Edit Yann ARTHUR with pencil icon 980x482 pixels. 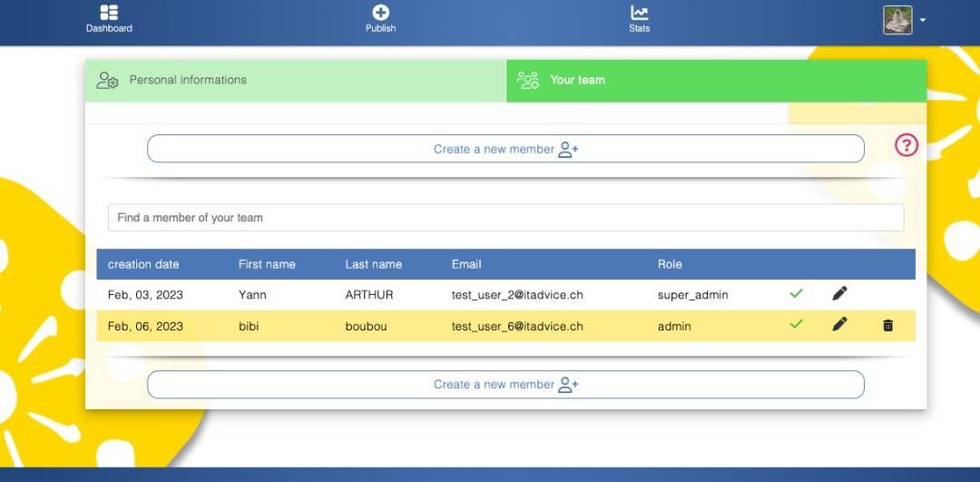point(840,293)
